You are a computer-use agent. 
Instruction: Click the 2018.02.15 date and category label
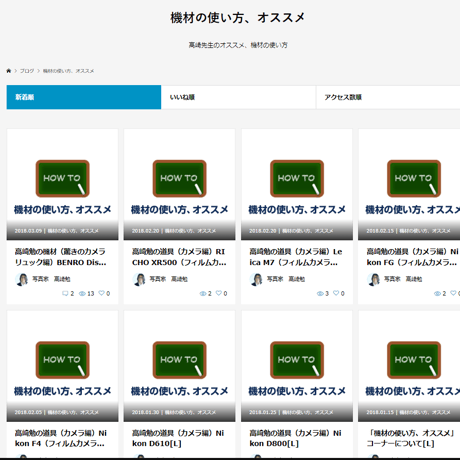[x=408, y=231]
